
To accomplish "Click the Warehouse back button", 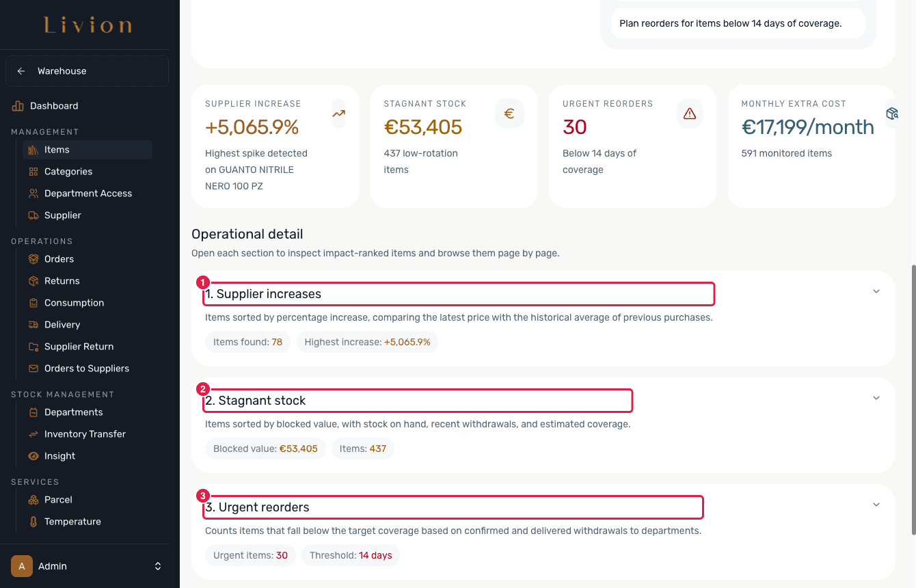I will click(87, 71).
